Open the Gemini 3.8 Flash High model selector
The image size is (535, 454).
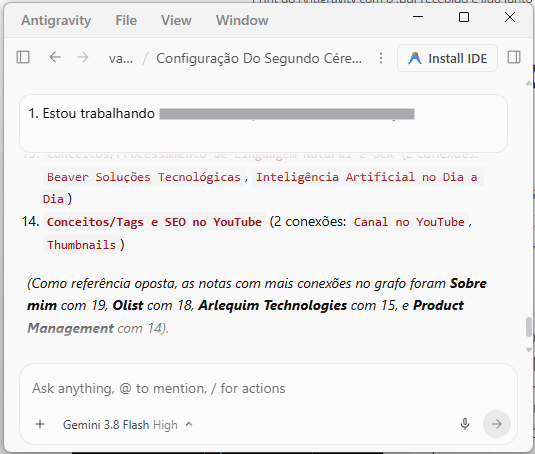(128, 425)
